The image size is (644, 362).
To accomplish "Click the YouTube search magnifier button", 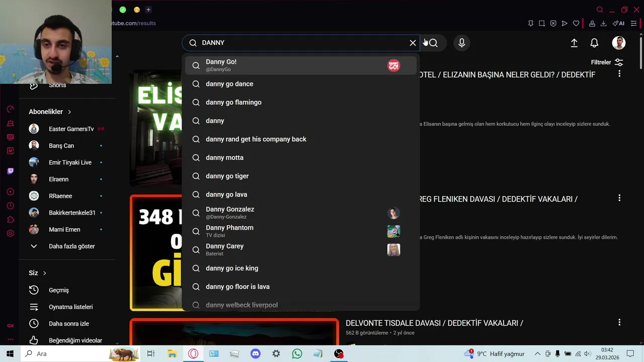I will click(433, 43).
